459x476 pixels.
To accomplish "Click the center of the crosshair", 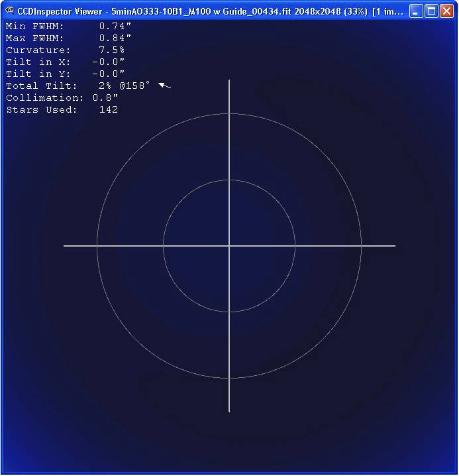I will (x=229, y=246).
